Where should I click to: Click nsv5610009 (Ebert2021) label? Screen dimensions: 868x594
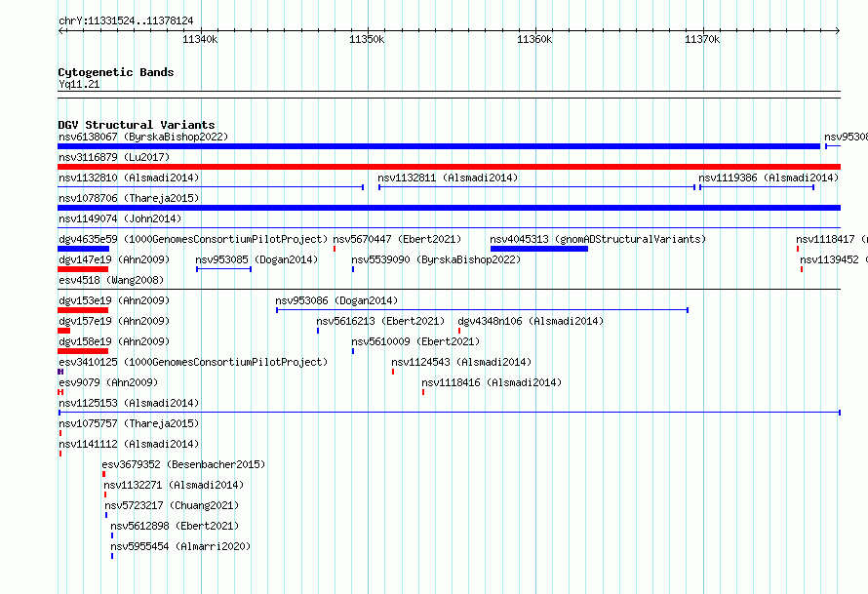pyautogui.click(x=415, y=341)
